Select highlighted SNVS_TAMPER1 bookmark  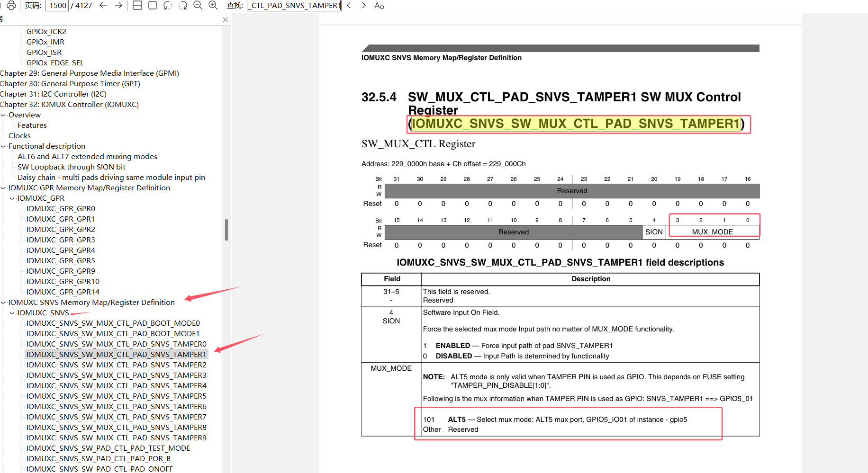pos(117,355)
